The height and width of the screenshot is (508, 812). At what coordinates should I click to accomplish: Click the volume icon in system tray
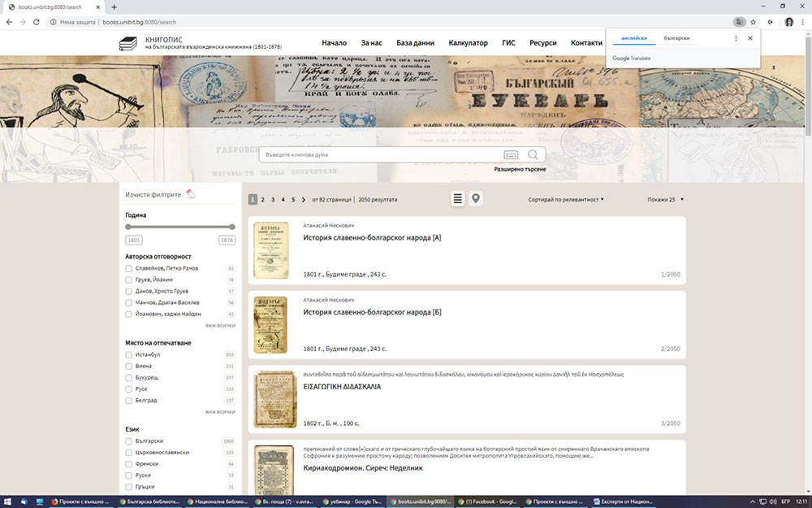[773, 501]
